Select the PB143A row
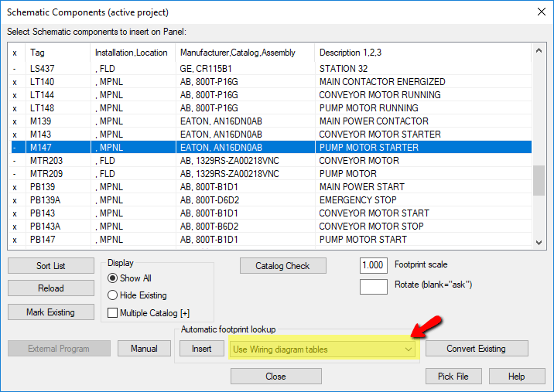 coord(272,227)
